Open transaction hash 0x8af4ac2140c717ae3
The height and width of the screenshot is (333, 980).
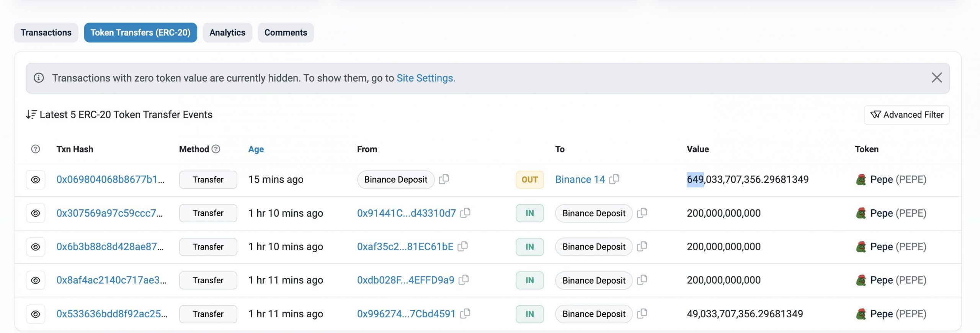pyautogui.click(x=111, y=280)
